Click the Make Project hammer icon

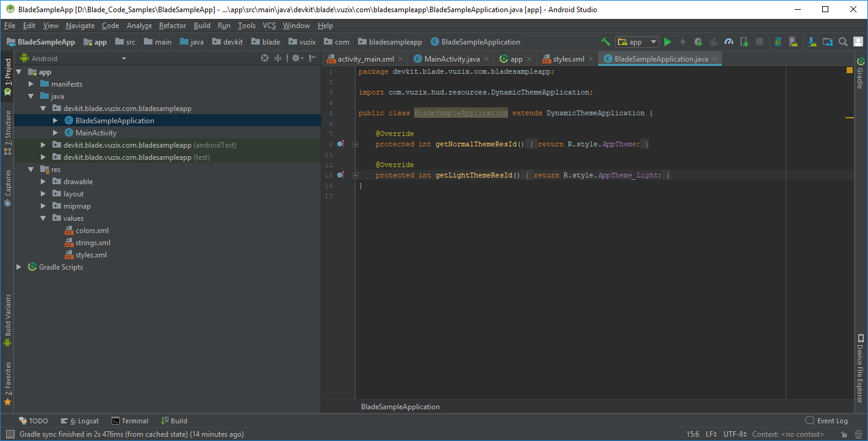(606, 41)
